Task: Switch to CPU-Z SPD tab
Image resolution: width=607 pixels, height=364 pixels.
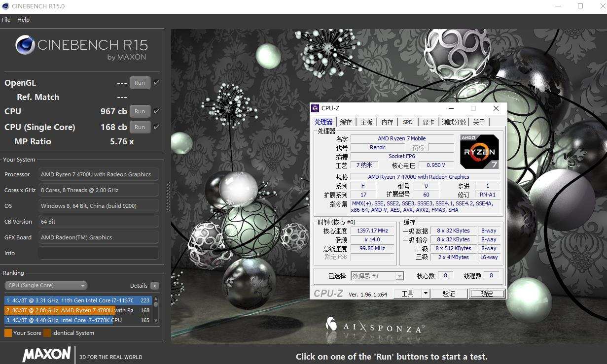Action: [x=408, y=122]
